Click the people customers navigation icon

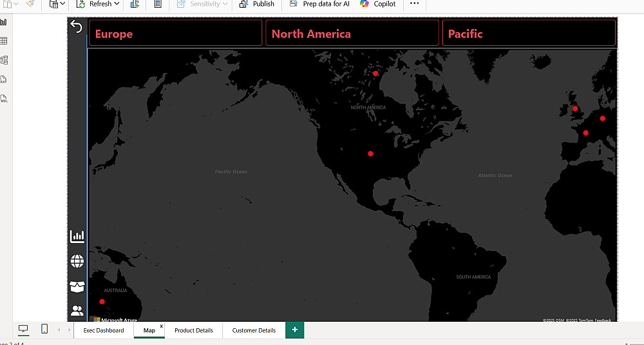pyautogui.click(x=77, y=310)
